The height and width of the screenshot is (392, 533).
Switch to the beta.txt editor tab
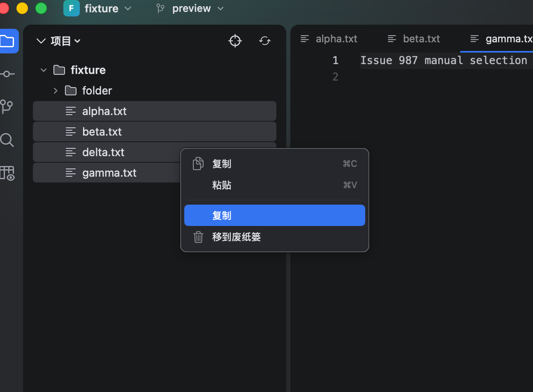414,39
